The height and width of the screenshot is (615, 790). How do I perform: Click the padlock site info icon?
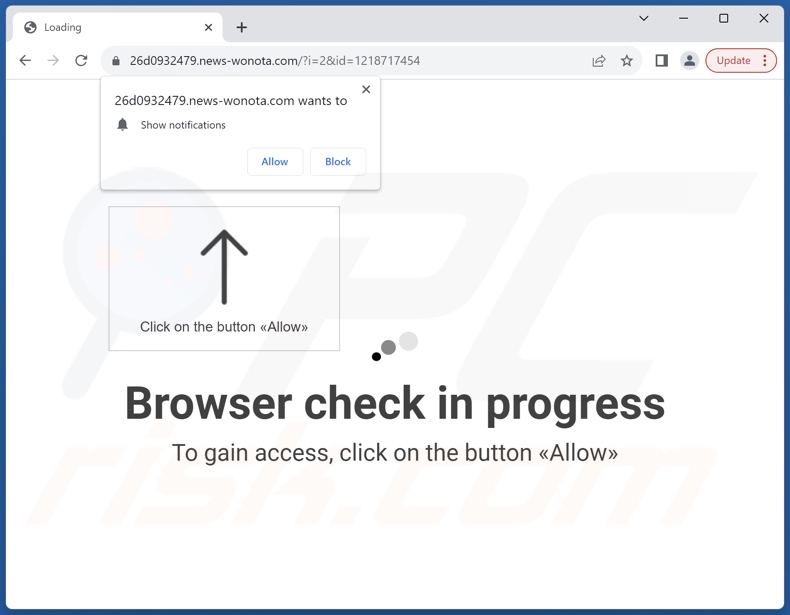coord(116,61)
